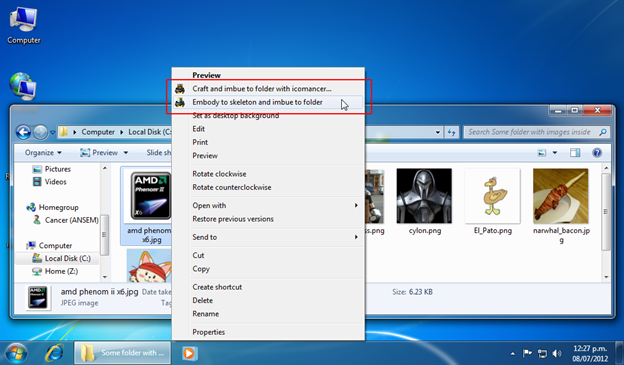Image resolution: width=624 pixels, height=365 pixels.
Task: Open the address bar history dropdown
Action: (438, 132)
